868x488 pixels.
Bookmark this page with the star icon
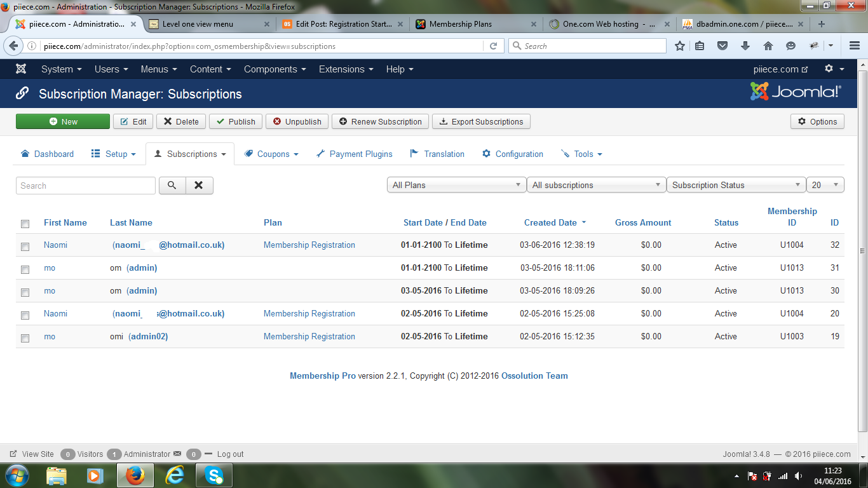(x=680, y=46)
